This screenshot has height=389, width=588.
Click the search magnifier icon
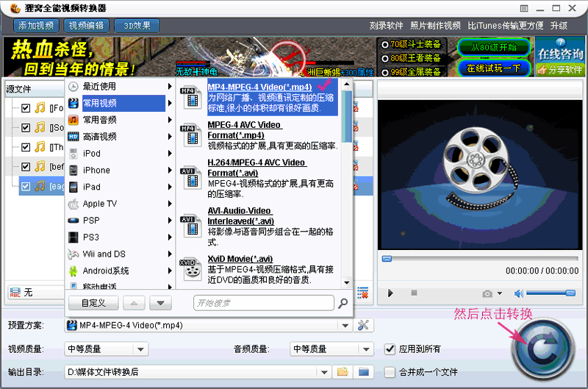pyautogui.click(x=343, y=303)
